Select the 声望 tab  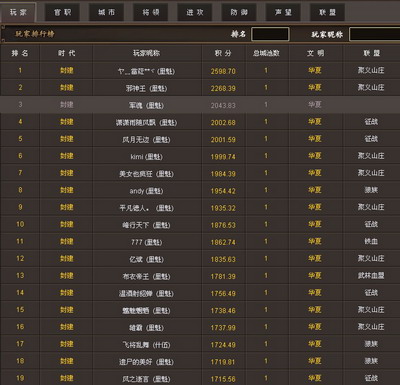283,12
